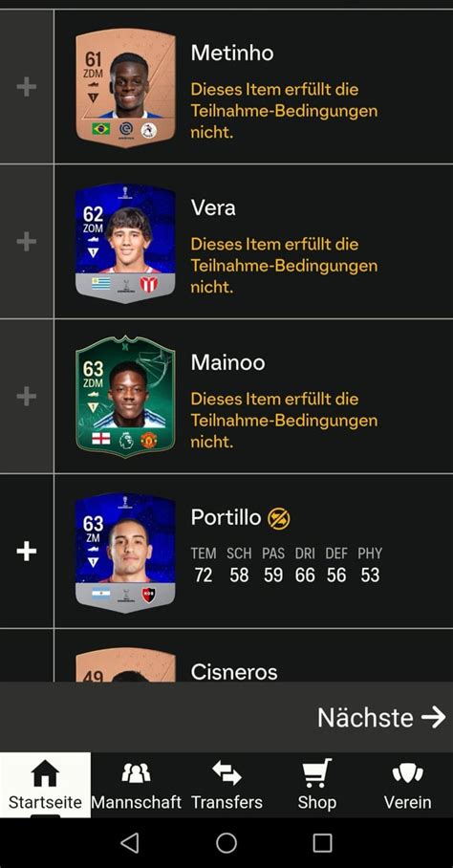The height and width of the screenshot is (868, 453).
Task: Open the Verein club icon
Action: point(408,772)
